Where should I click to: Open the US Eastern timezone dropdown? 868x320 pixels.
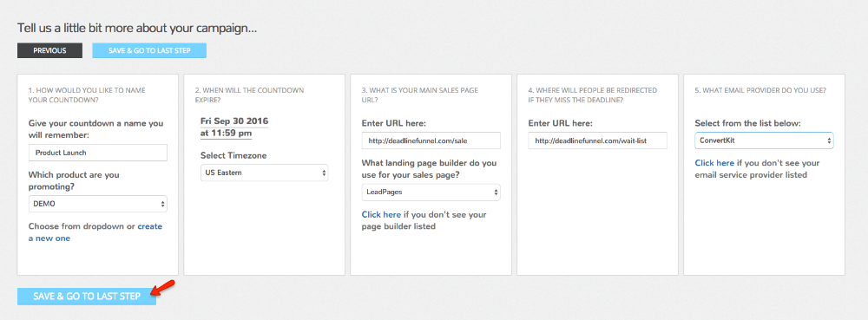coord(264,173)
